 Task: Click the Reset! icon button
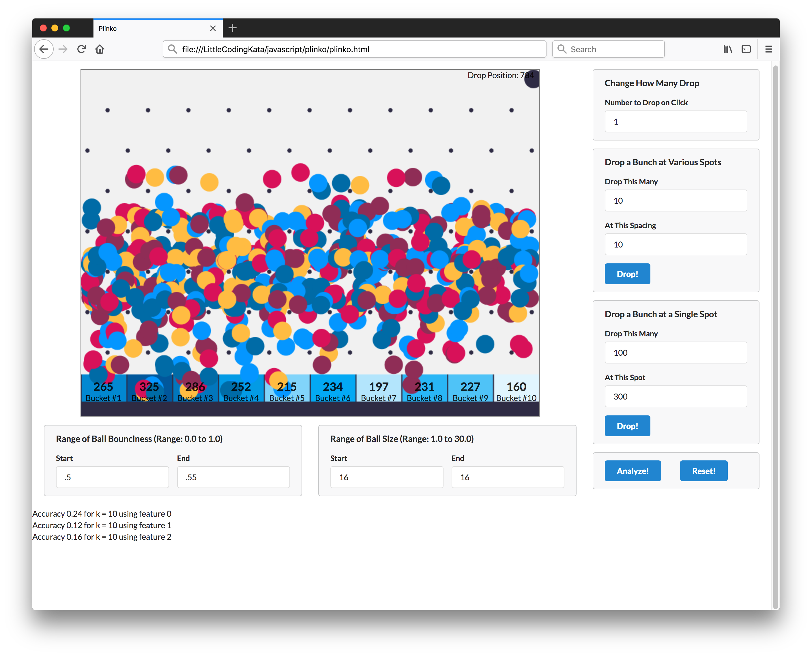(704, 471)
